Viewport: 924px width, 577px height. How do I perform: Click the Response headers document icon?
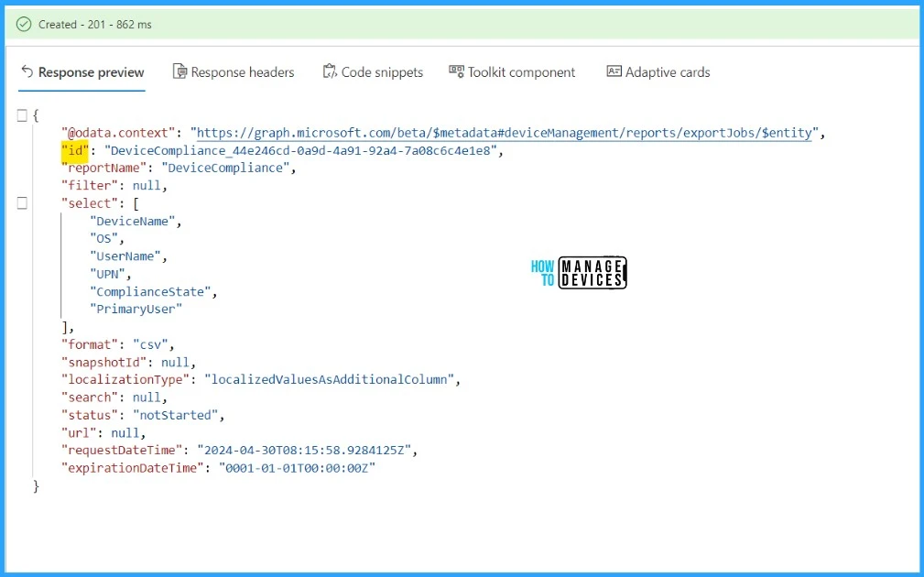click(x=179, y=71)
